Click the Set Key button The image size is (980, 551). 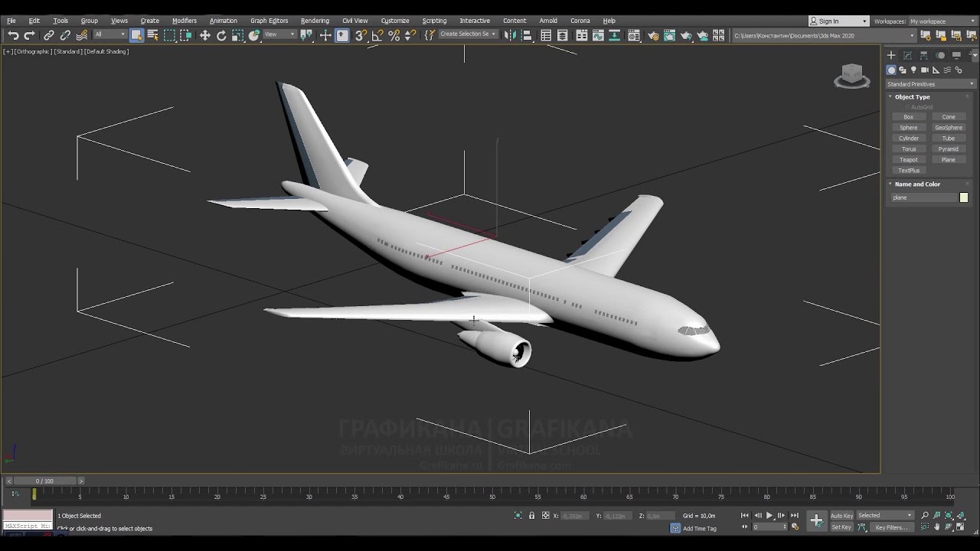coord(841,527)
